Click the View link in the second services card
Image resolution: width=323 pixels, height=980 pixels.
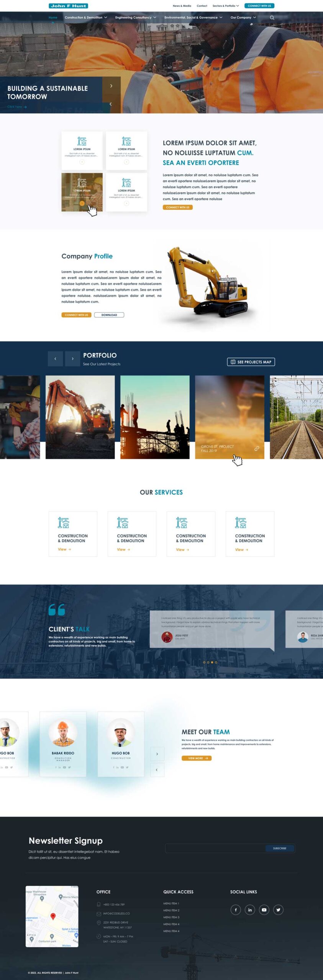pyautogui.click(x=123, y=549)
